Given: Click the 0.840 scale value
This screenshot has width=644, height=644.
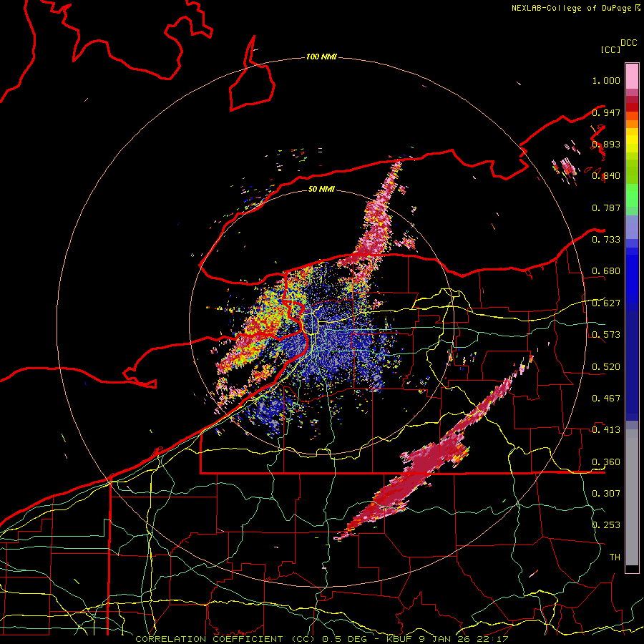Looking at the screenshot, I should (x=606, y=176).
